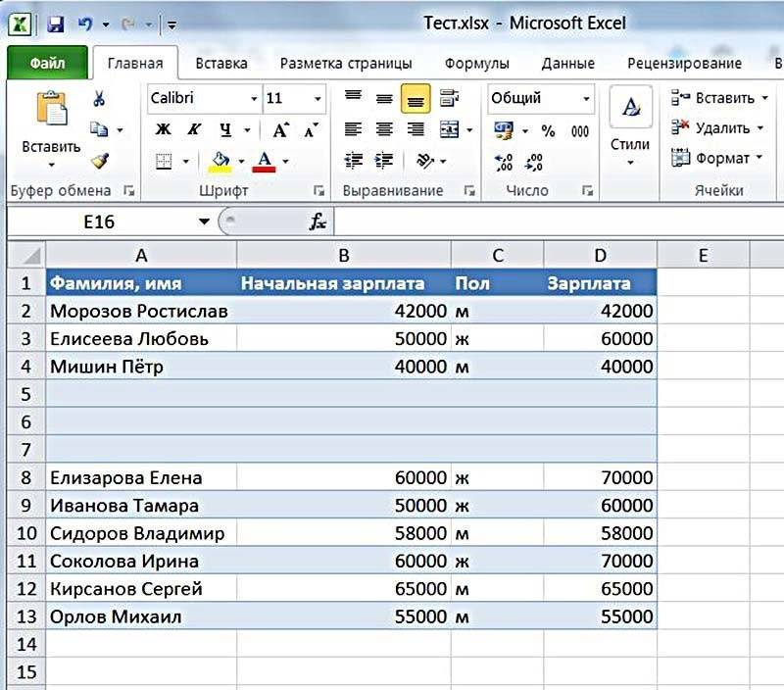Toggle bold formatting (Ж)
784x690 pixels.
[164, 130]
